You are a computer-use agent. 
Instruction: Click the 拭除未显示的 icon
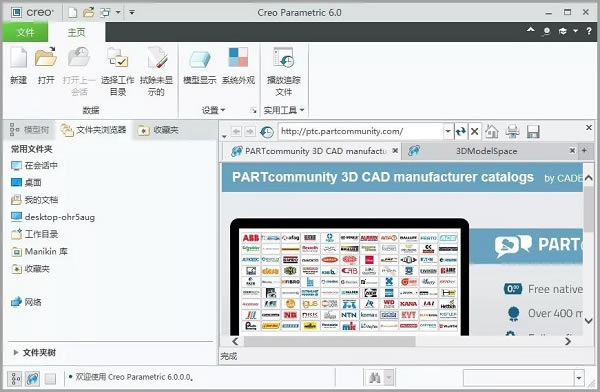pos(157,57)
